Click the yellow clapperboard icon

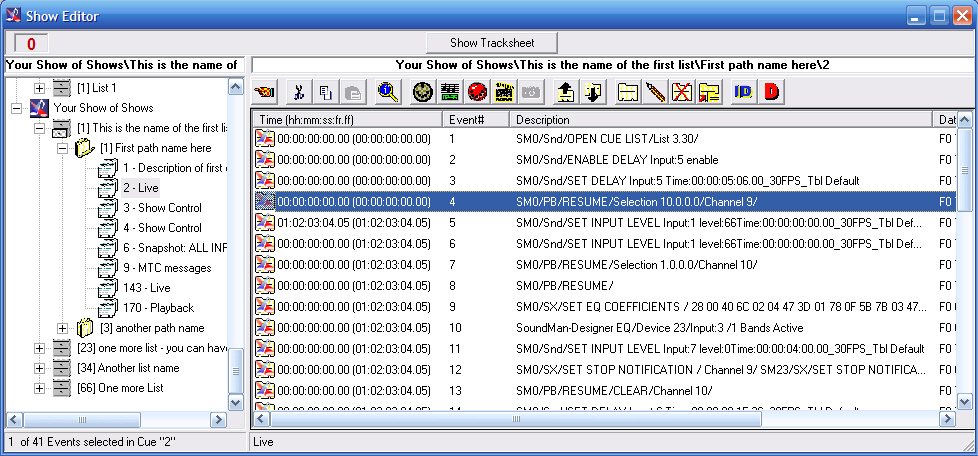coord(504,92)
